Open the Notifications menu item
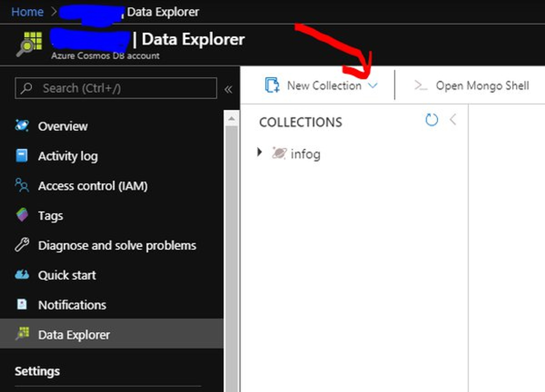 pos(72,305)
